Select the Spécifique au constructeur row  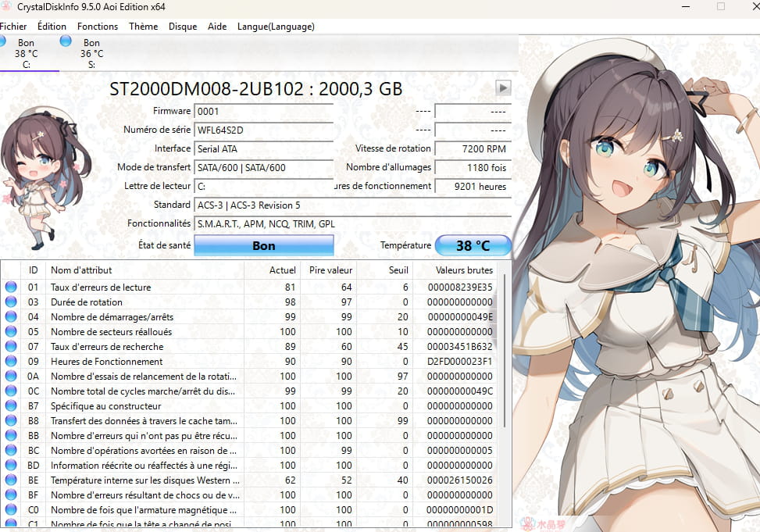coord(249,406)
